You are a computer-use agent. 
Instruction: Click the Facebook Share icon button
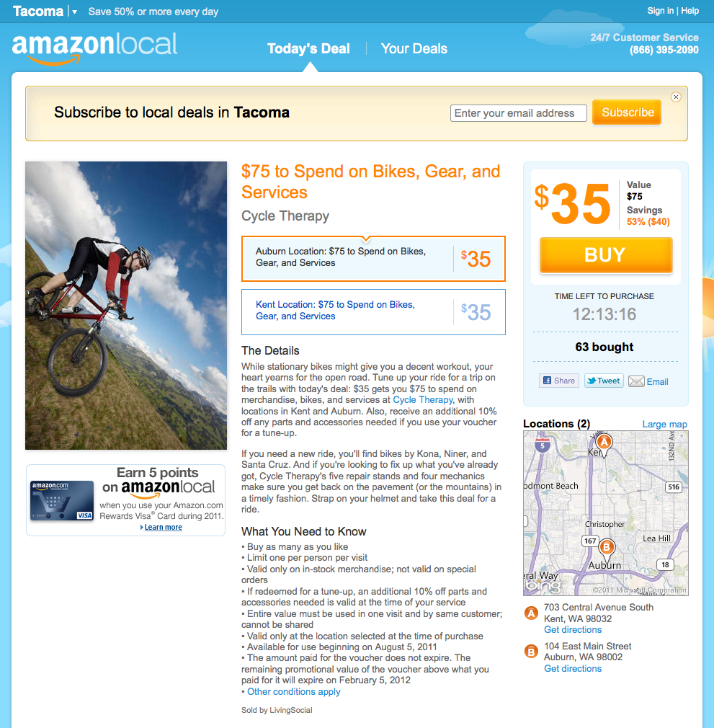pos(559,381)
